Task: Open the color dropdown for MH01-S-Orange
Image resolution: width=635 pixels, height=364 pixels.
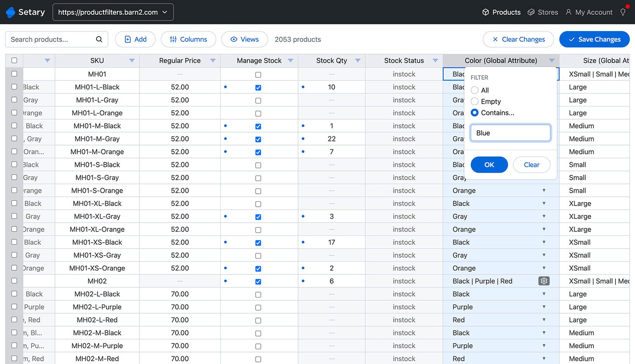Action: 544,190
